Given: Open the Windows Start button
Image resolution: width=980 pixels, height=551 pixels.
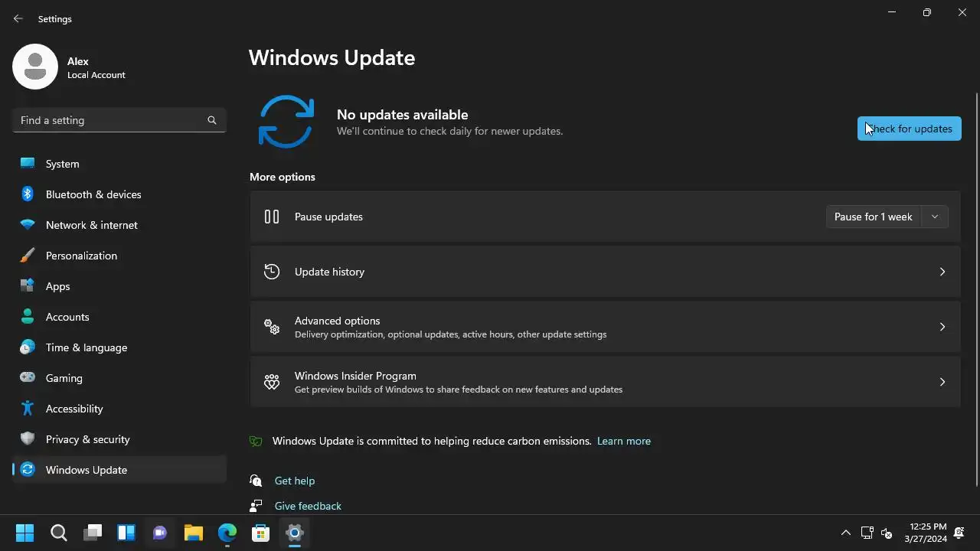Looking at the screenshot, I should pos(24,533).
